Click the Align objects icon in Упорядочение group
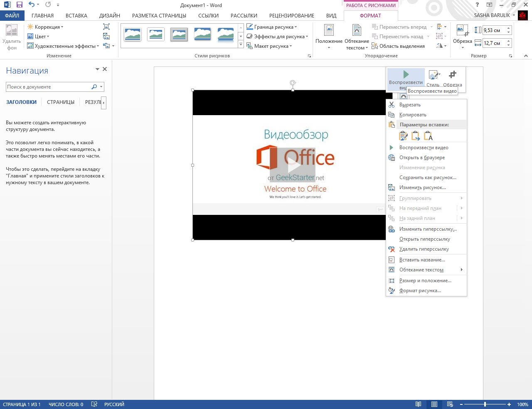532x409 pixels. click(439, 27)
